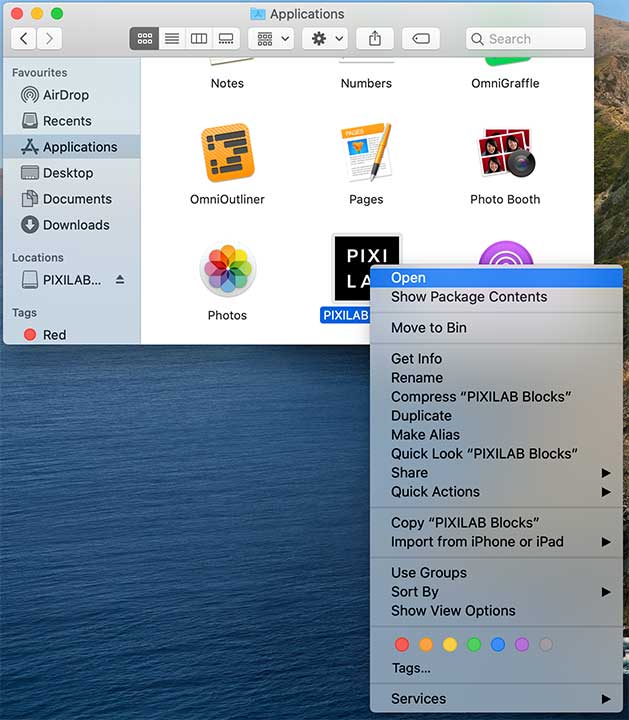Choose Show View Options

tap(496, 610)
